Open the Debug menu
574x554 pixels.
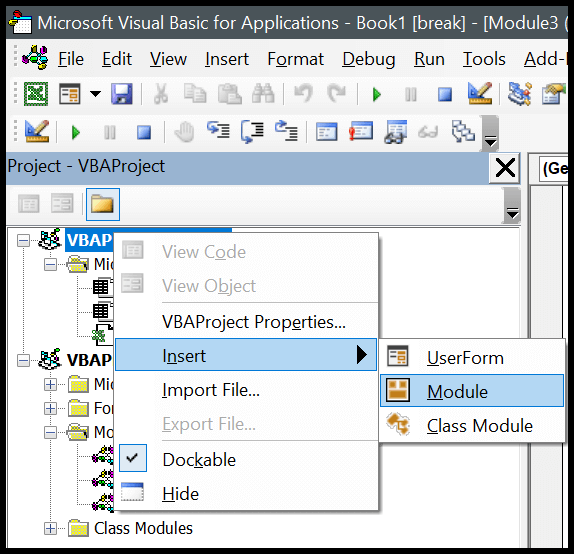click(369, 59)
